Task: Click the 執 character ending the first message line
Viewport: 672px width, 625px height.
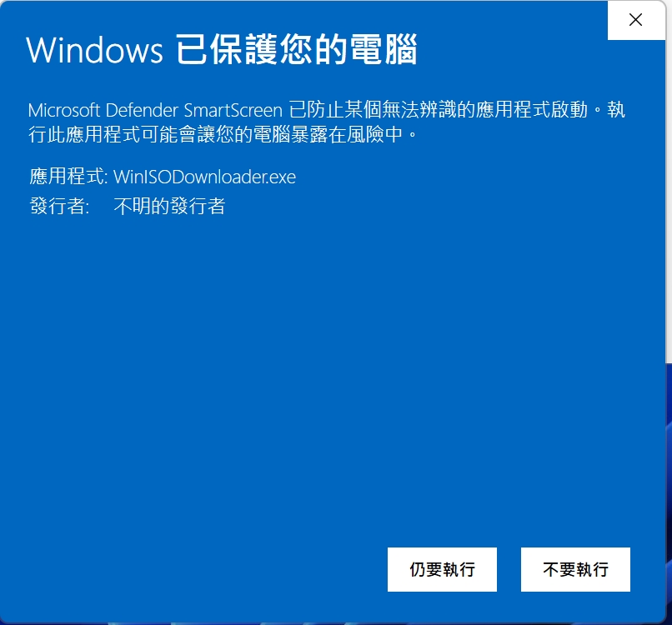Action: click(x=616, y=110)
